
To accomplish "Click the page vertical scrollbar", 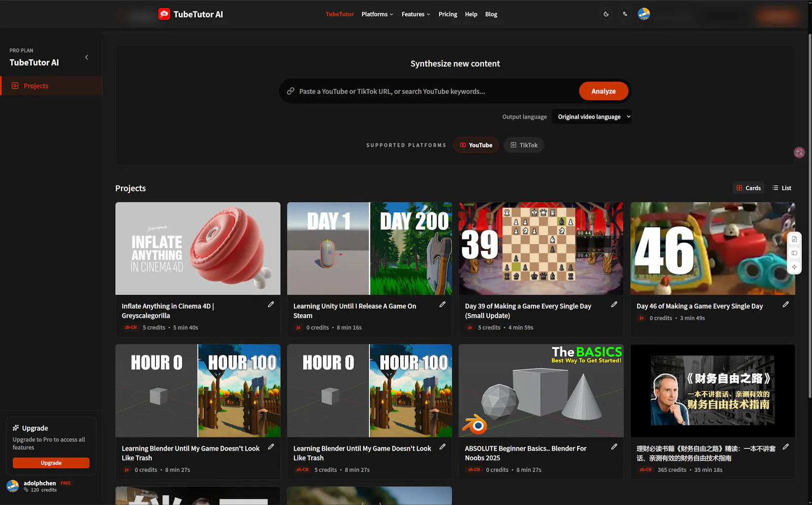I will pyautogui.click(x=809, y=216).
